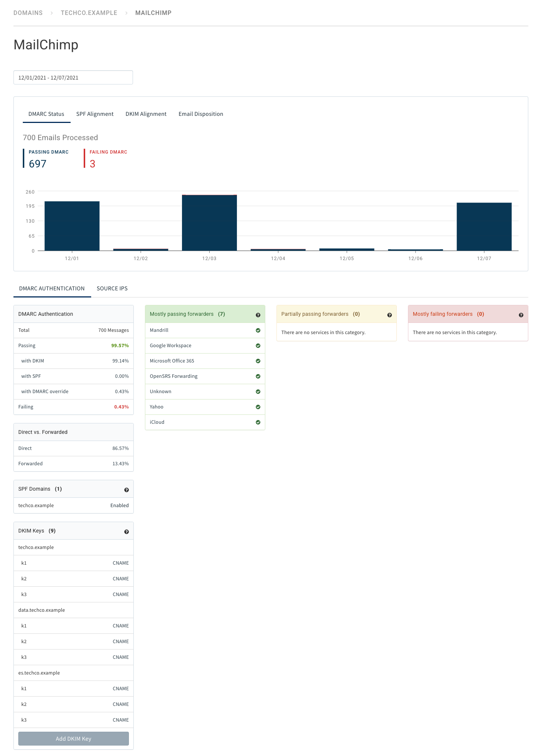Click the green check icon beside Mandrill
Screen dimensions: 541x756
(x=258, y=330)
